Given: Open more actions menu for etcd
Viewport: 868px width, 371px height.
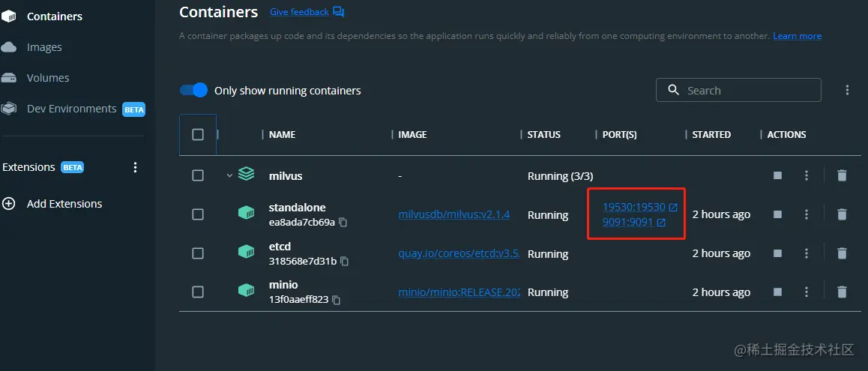Looking at the screenshot, I should pos(807,253).
